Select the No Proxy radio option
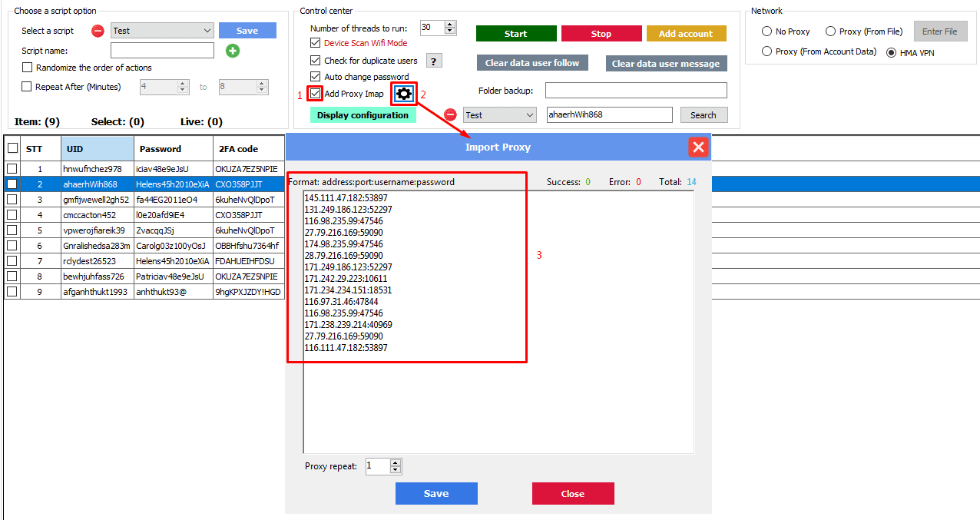980x520 pixels. point(766,31)
